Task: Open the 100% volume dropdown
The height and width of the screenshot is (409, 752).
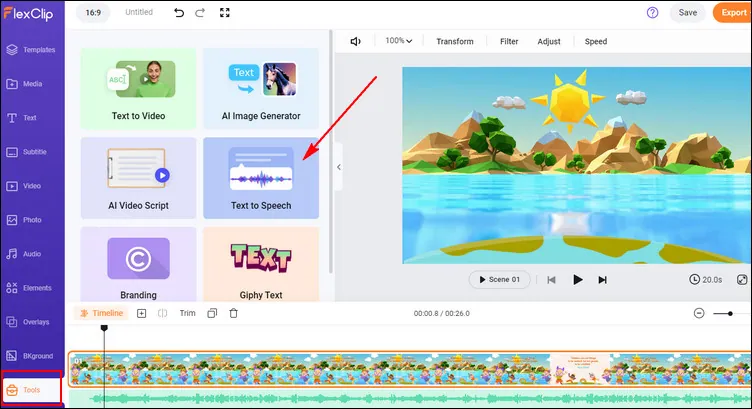Action: coord(399,41)
